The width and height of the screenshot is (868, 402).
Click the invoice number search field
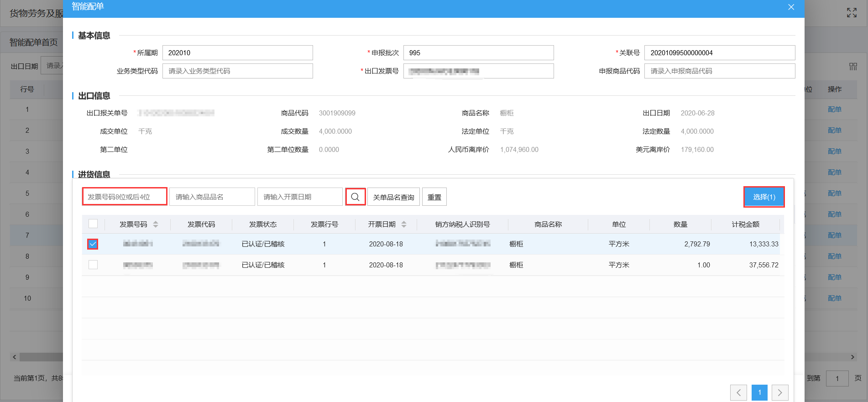(x=125, y=197)
